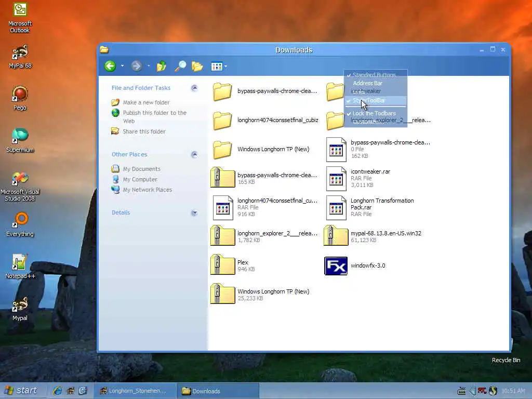This screenshot has width=532, height=399.
Task: Toggle the Folders pane button
Action: 197,66
